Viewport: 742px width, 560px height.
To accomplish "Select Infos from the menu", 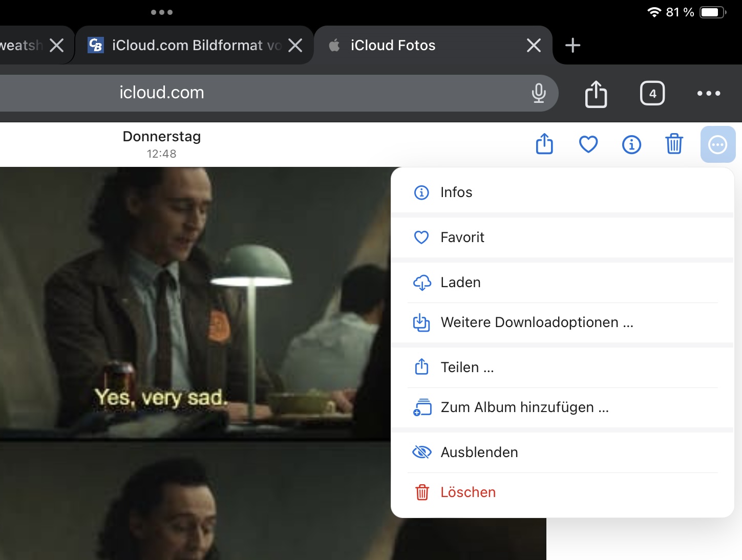I will point(562,192).
